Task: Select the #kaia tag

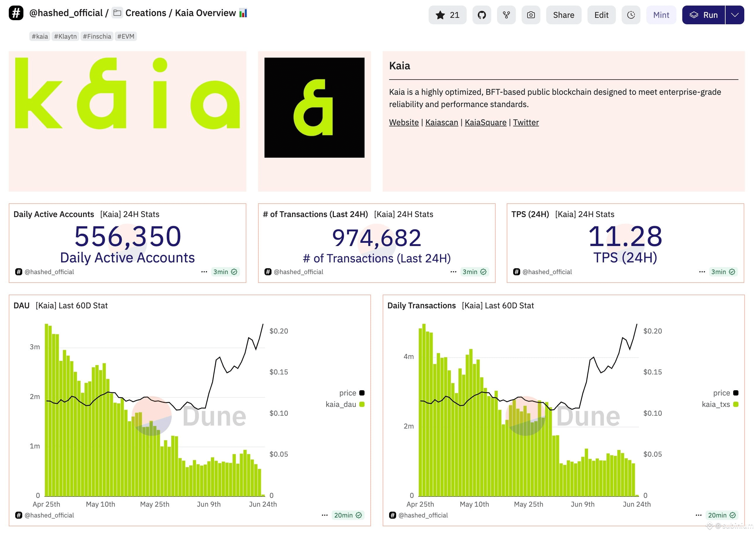Action: point(40,36)
